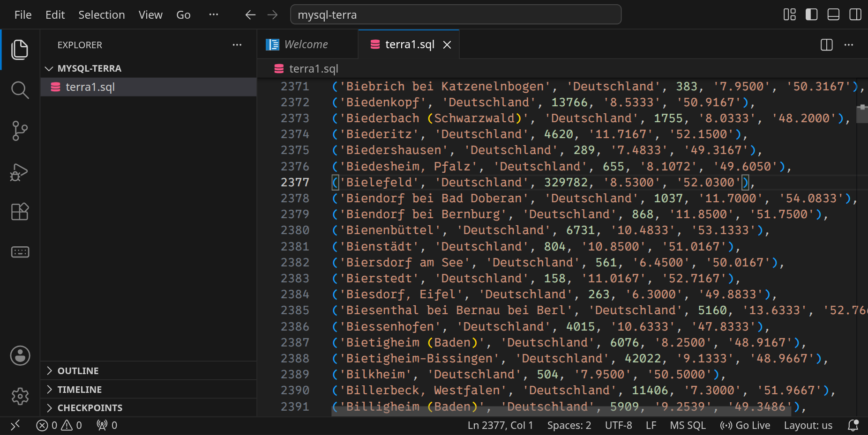Close the terra1.sql tab
This screenshot has height=435, width=868.
(447, 44)
